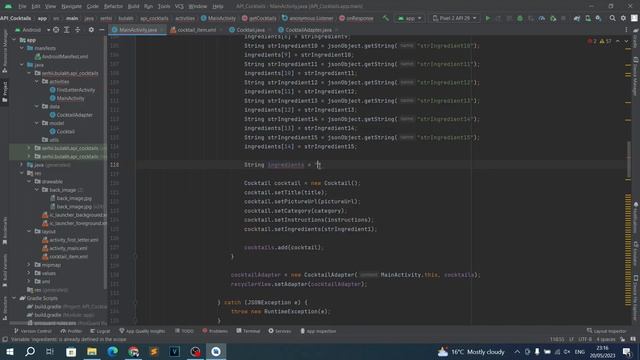
Task: Open project panel options gear
Action: point(91,30)
